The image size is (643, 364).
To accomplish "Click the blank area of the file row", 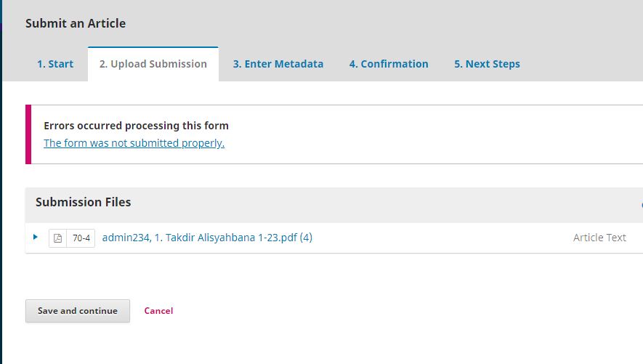I will tap(436, 238).
